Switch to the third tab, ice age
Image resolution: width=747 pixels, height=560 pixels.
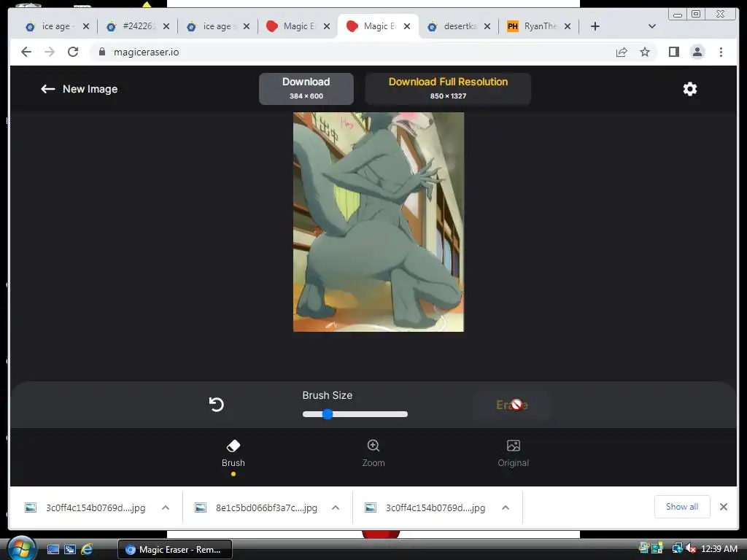coord(217,26)
